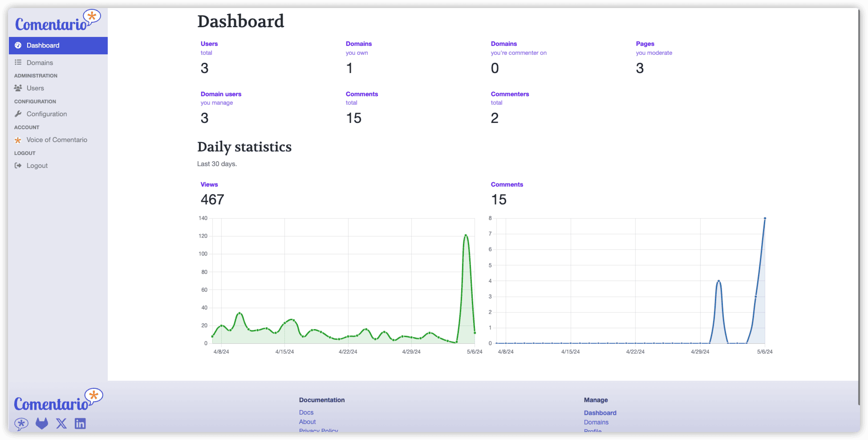Click the Configuration wrench icon
The height and width of the screenshot is (440, 868).
[x=18, y=114]
